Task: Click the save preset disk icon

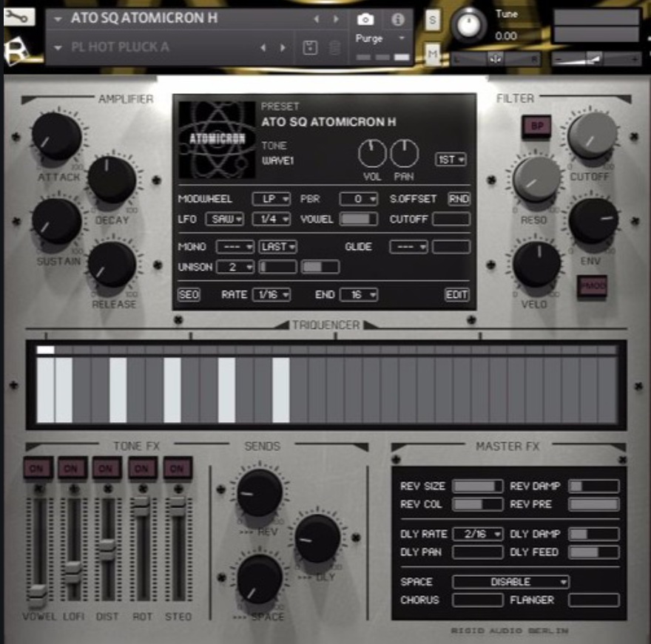Action: tap(310, 48)
